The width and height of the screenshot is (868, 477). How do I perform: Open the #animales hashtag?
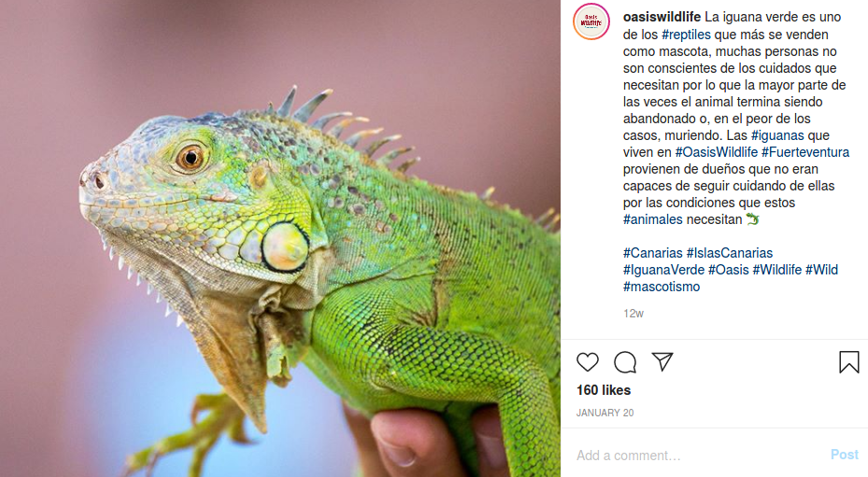point(653,219)
